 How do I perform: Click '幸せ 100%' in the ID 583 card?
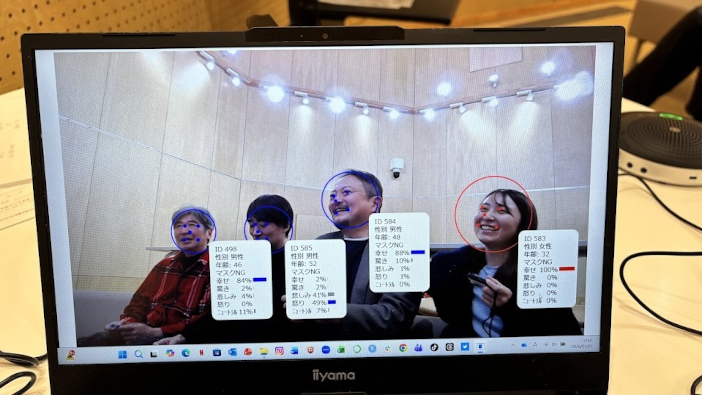[540, 270]
